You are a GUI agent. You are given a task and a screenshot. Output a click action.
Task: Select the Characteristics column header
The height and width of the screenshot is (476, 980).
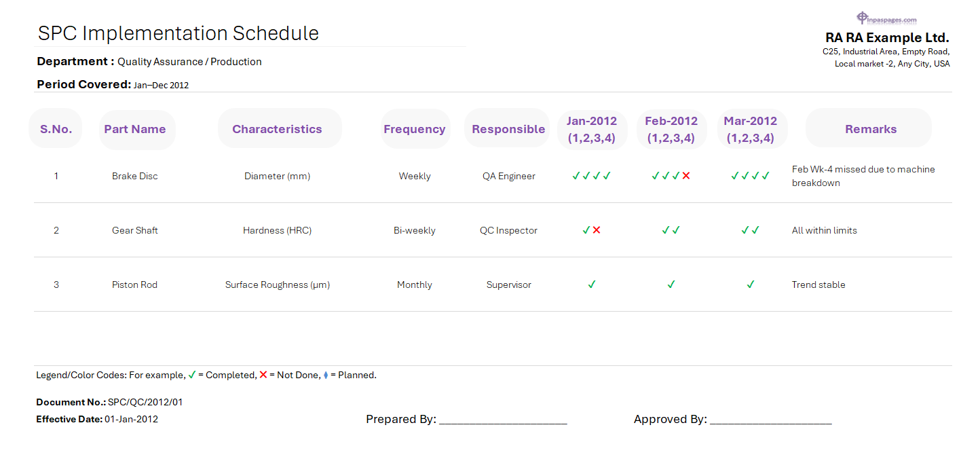coord(277,129)
